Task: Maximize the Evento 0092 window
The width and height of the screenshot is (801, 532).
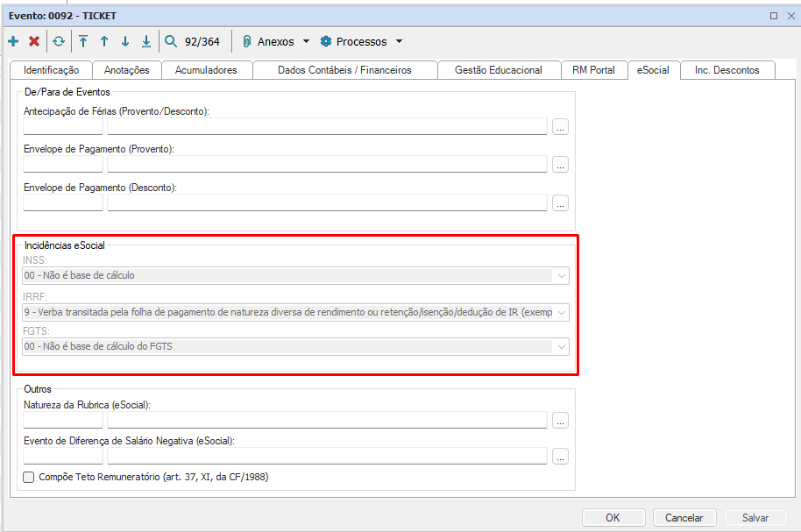Action: (774, 16)
